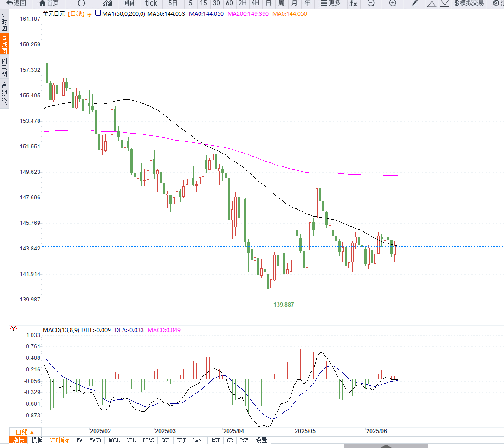Select the KDJ indicator tab
Image resolution: width=504 pixels, height=448 pixels.
click(181, 440)
